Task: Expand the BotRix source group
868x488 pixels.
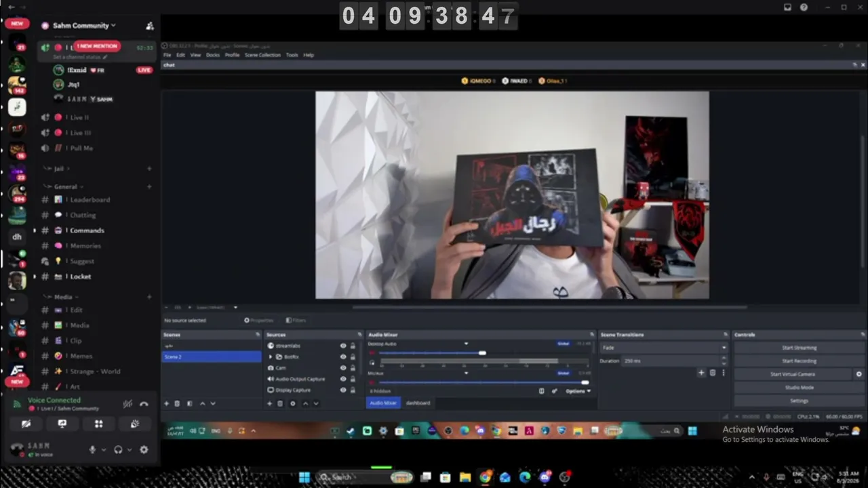Action: (271, 357)
